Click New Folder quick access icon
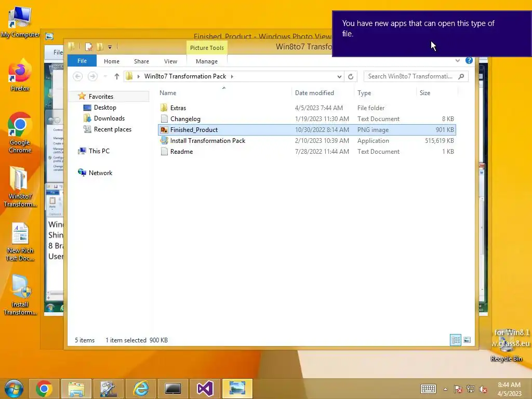 pos(100,47)
